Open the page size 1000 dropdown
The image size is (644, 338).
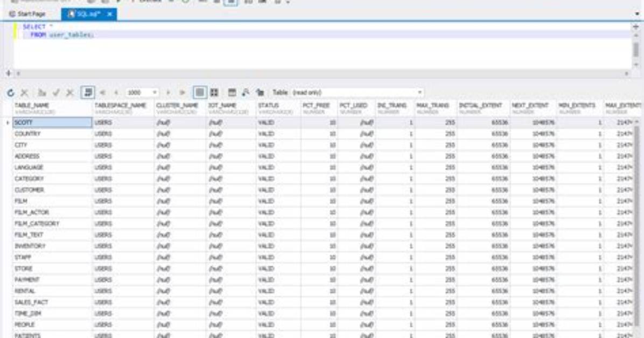tap(155, 93)
